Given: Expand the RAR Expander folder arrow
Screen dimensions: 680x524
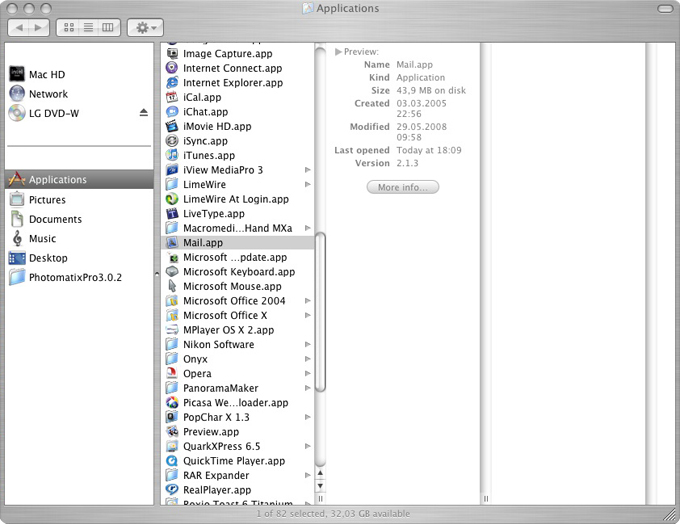Looking at the screenshot, I should tap(307, 475).
